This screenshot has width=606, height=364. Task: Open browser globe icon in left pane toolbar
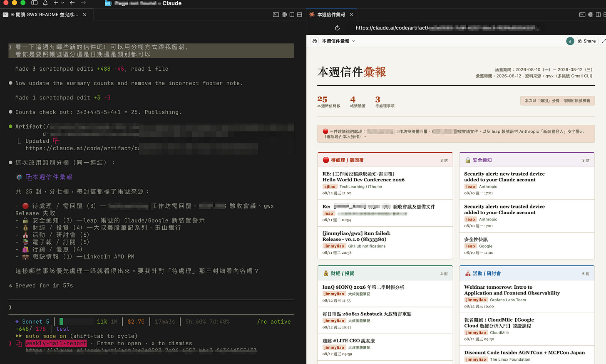pos(284,15)
